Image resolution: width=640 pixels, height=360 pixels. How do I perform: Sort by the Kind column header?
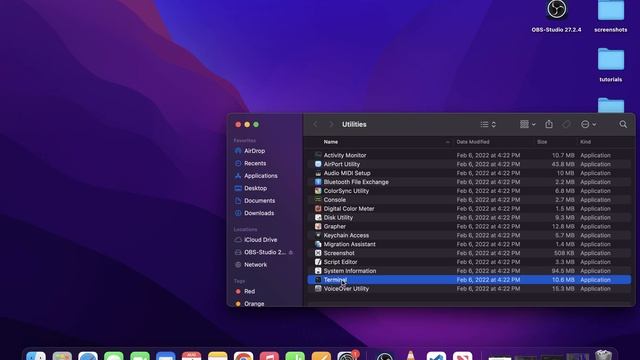(x=585, y=142)
